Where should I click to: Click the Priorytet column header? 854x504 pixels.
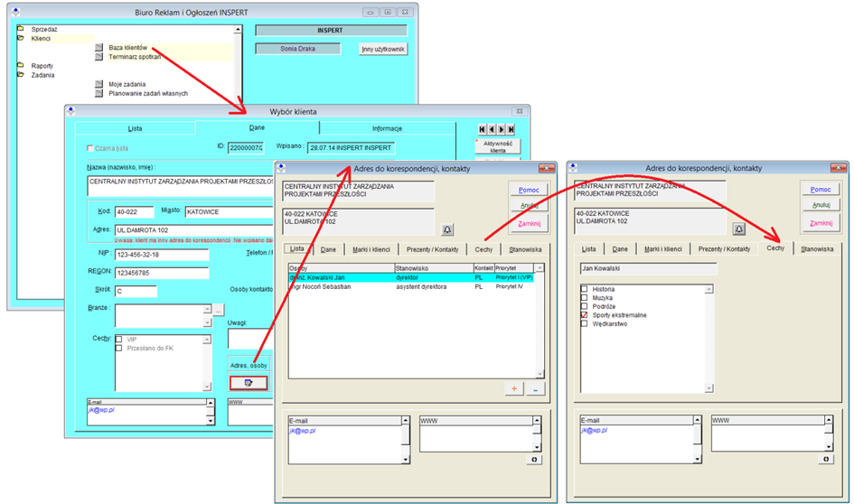coord(514,268)
